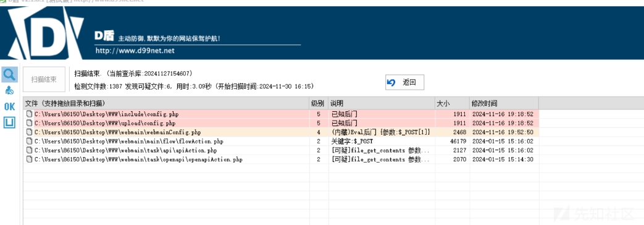Open the user shield icon in sidebar
The width and height of the screenshot is (644, 225).
pos(9,91)
